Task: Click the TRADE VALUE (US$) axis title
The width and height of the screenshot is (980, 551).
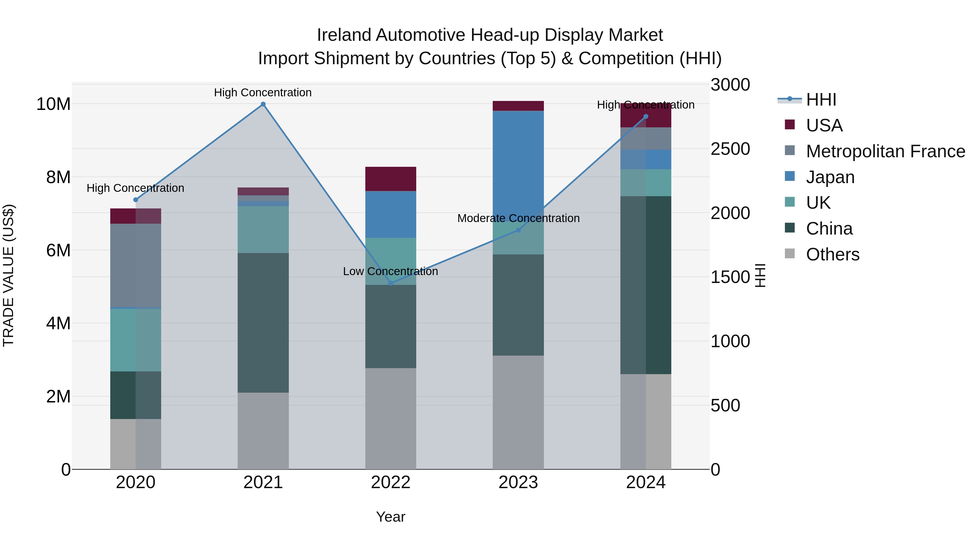Action: (8, 275)
